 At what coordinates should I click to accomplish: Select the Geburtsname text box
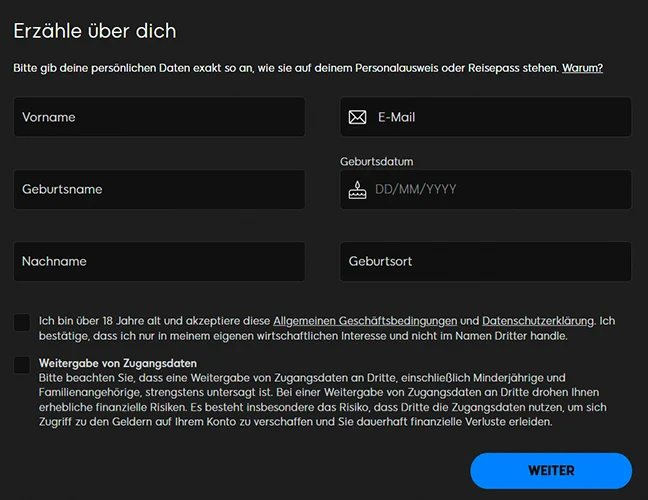(x=159, y=189)
